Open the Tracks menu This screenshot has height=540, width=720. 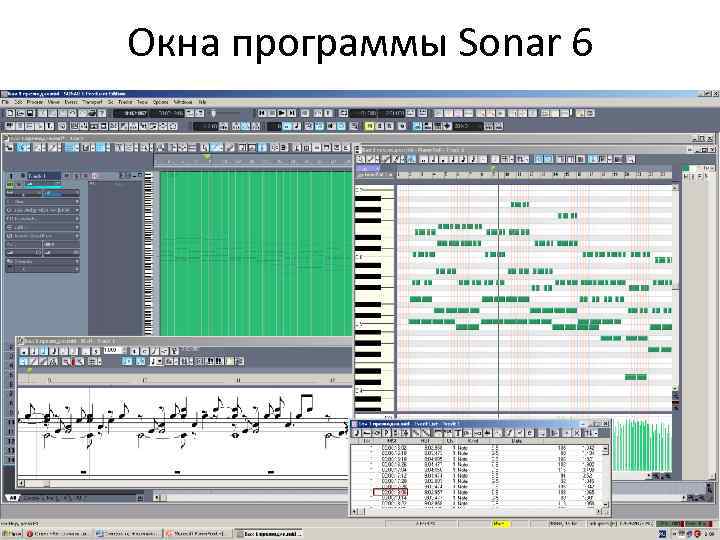(x=125, y=102)
